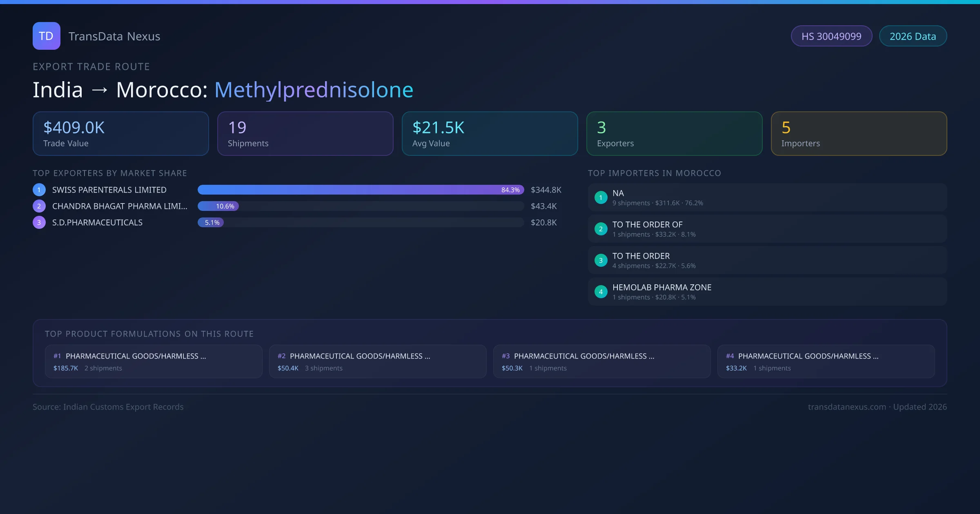Click the 84.3% market share bar
Image resolution: width=980 pixels, height=514 pixels.
(361, 190)
